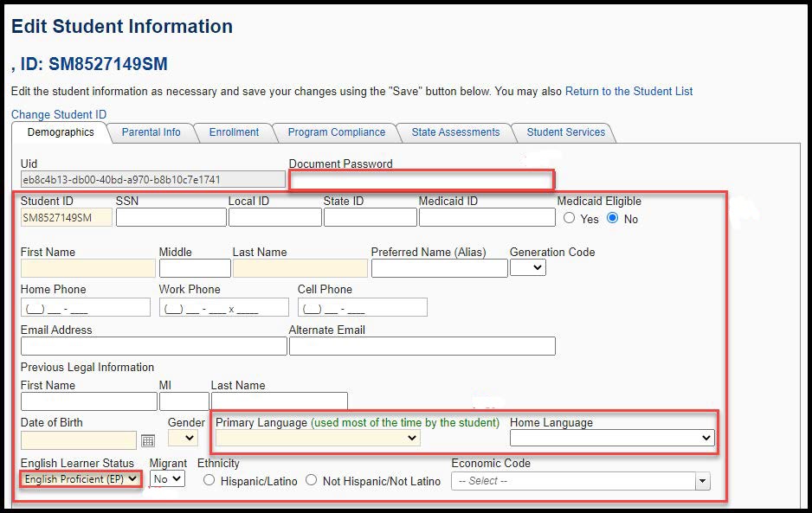
Task: Switch to the Parental Info tab
Action: (151, 132)
